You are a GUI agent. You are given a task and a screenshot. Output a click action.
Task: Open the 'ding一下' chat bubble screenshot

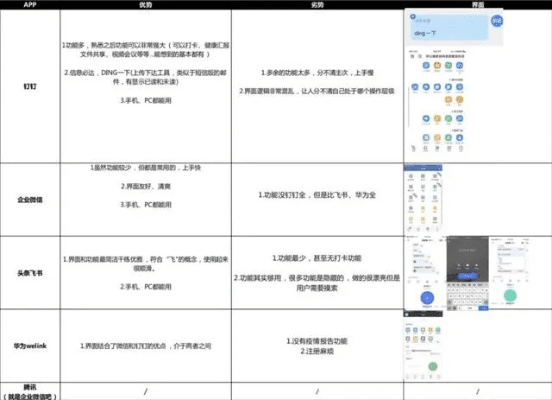449,27
